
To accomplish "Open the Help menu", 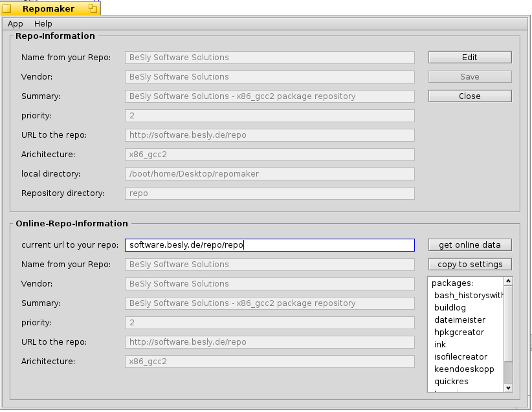I will pyautogui.click(x=43, y=24).
